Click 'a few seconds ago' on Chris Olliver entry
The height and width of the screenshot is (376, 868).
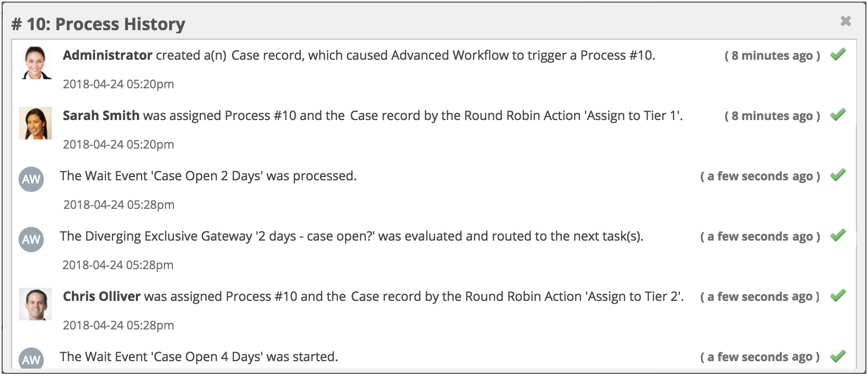[x=760, y=297]
